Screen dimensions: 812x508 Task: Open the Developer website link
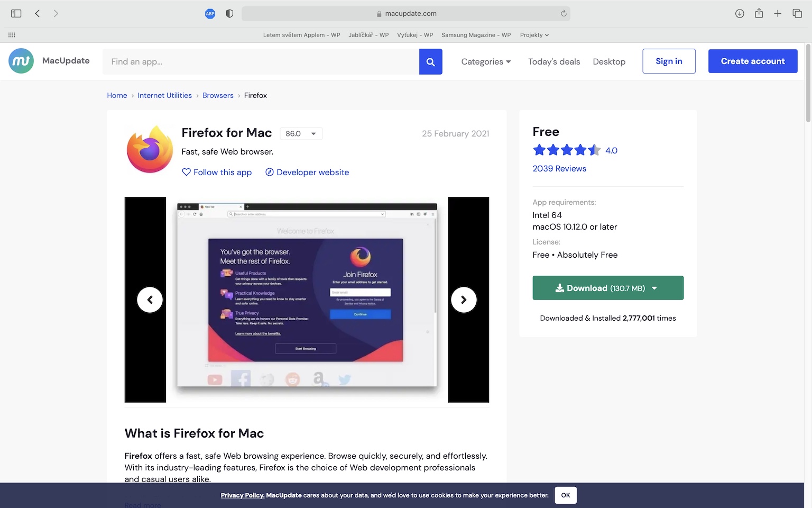point(307,172)
